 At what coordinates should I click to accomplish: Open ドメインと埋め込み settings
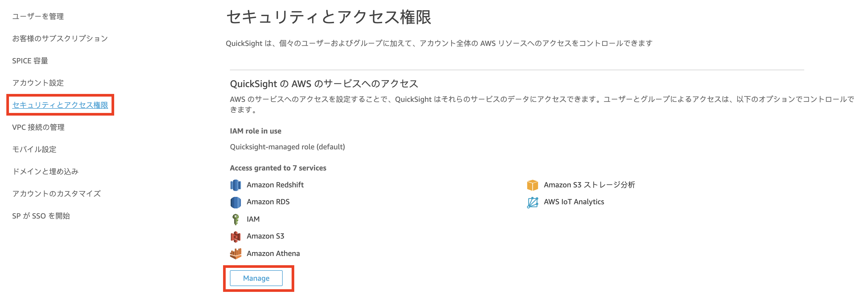46,172
